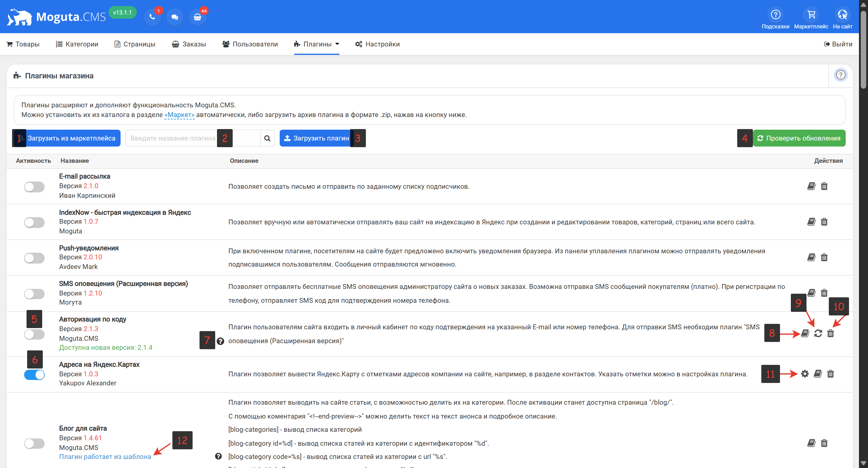This screenshot has width=868, height=468.
Task: Enable the Push-уведомления plugin toggle
Action: point(34,258)
